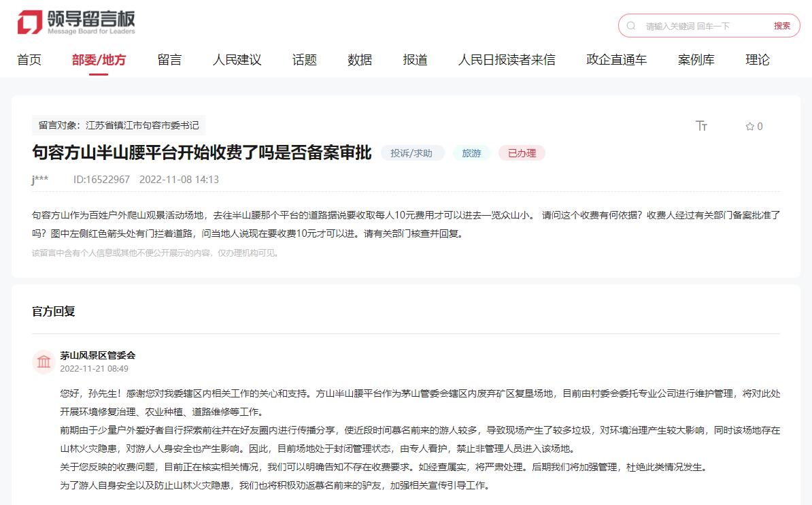812x505 pixels.
Task: Click inside the keyword search input field
Action: (687, 25)
